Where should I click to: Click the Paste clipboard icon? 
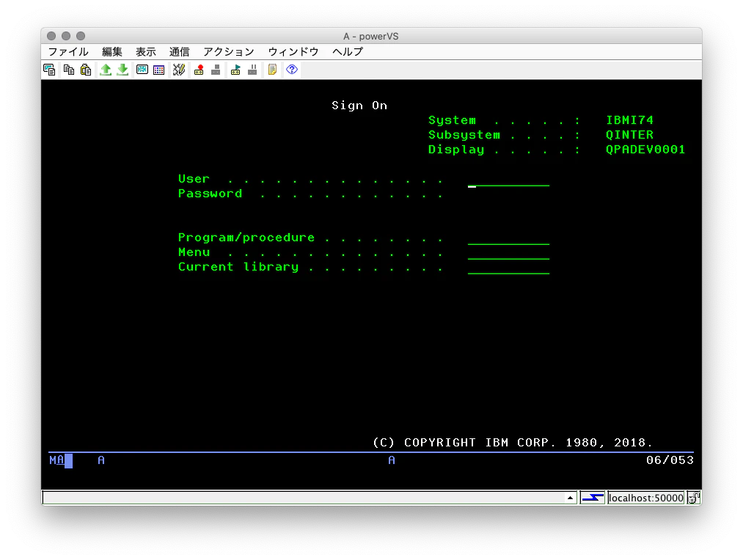[86, 70]
